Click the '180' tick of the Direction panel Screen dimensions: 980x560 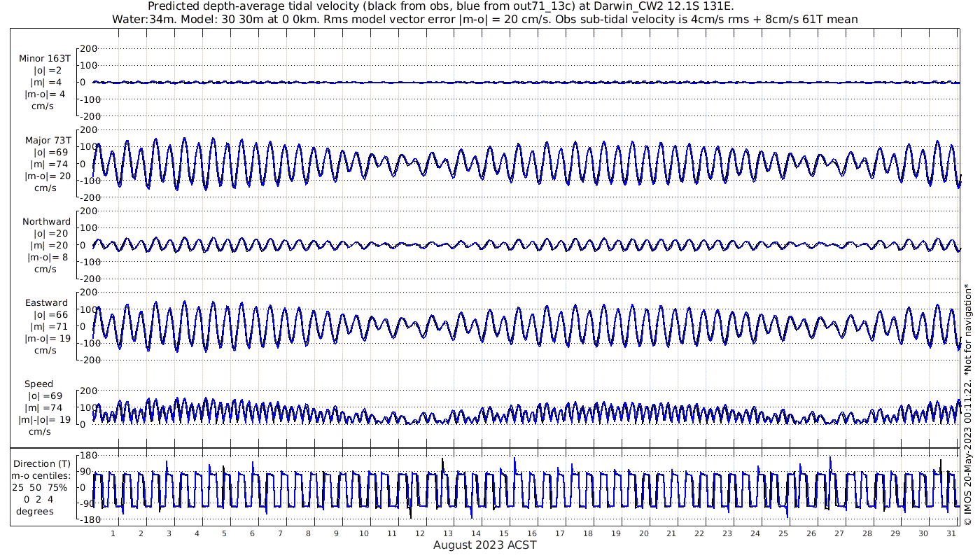tap(88, 456)
